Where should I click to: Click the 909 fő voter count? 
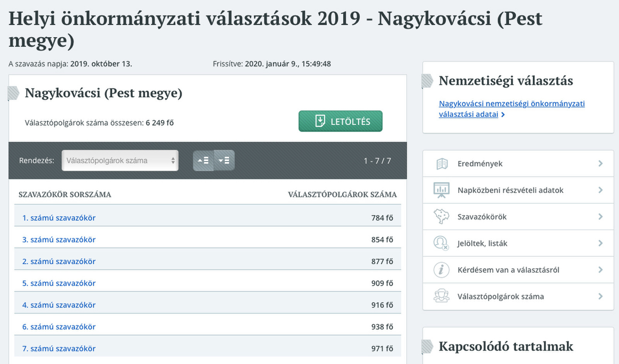pos(382,283)
